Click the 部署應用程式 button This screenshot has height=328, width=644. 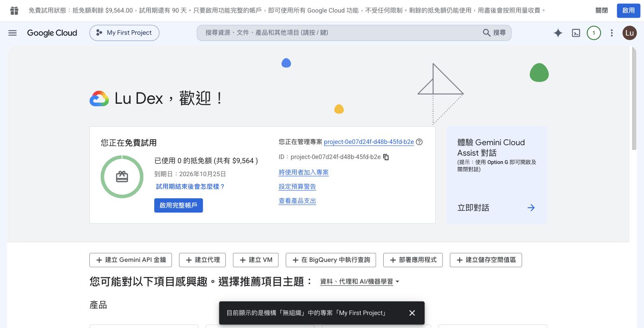pos(413,260)
